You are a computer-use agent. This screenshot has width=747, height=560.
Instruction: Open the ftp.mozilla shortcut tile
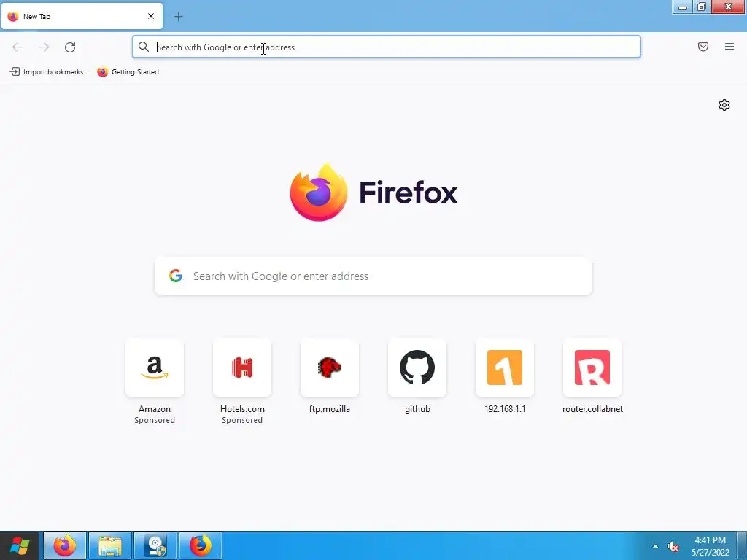click(x=330, y=367)
